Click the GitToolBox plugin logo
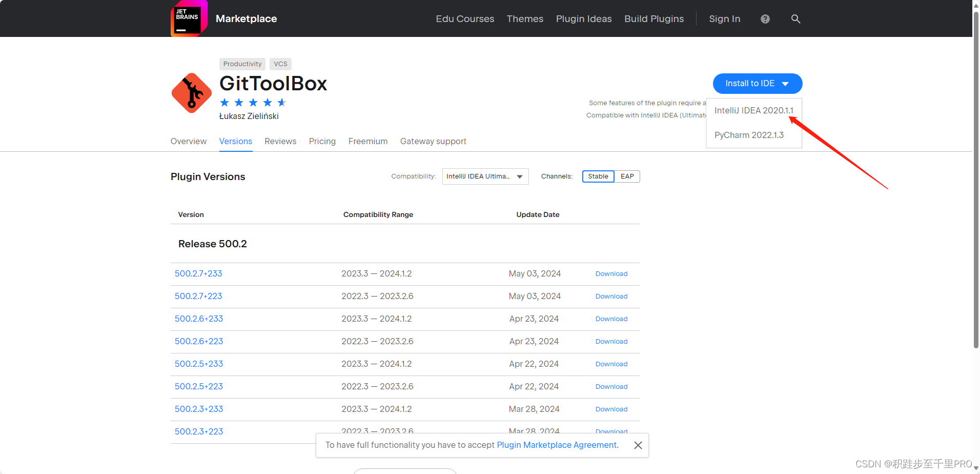 [191, 93]
